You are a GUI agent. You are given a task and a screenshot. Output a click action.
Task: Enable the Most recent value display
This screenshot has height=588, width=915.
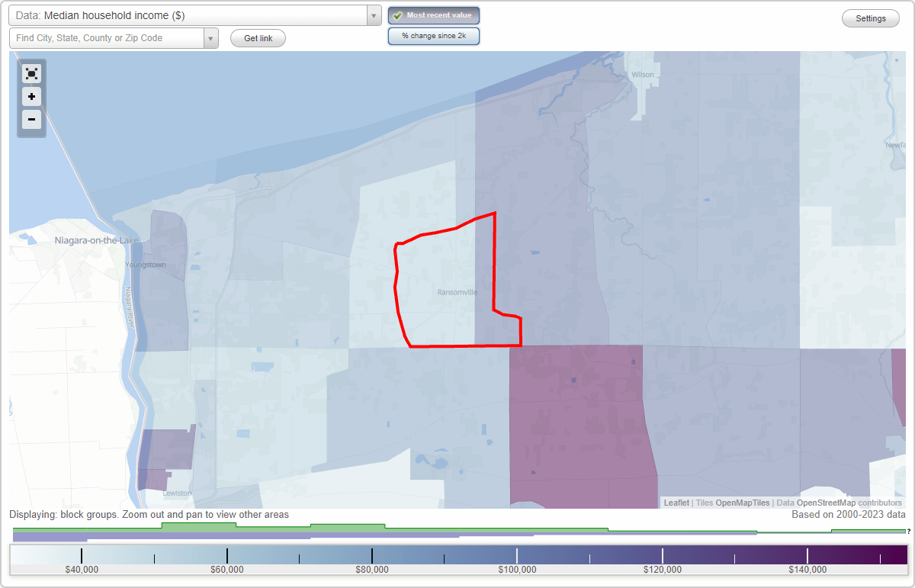click(433, 15)
